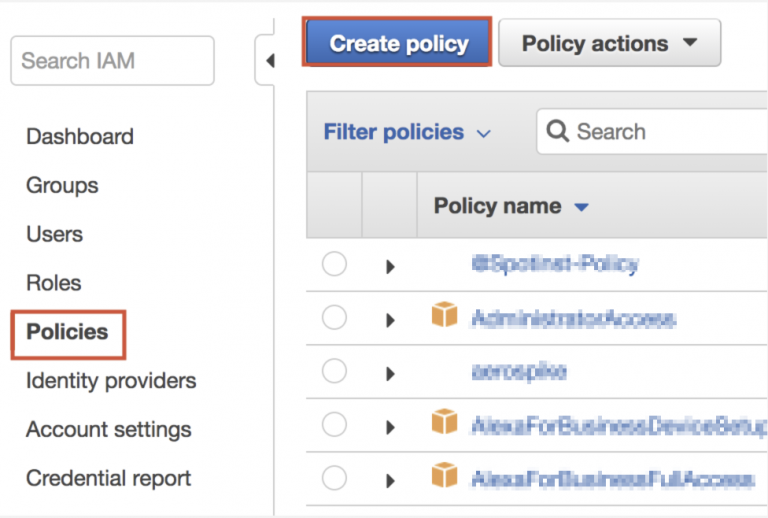This screenshot has height=518, width=768.
Task: Select the Spotinst-Policy radio button
Action: 334,264
